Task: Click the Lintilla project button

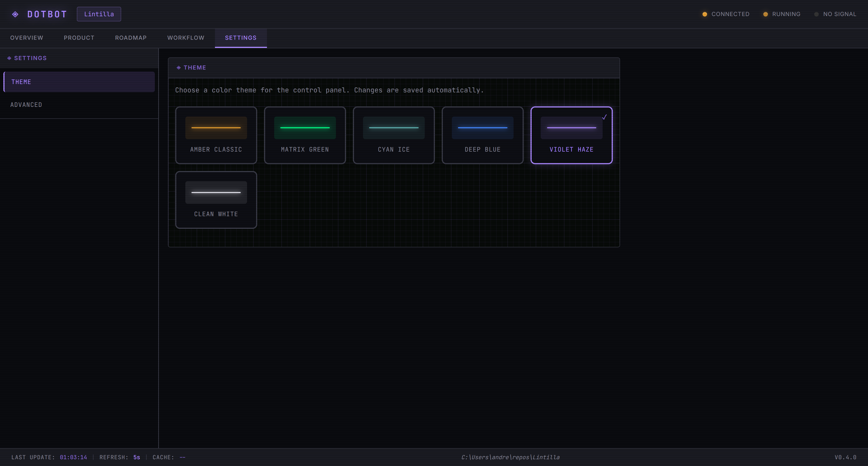Action: click(x=99, y=14)
